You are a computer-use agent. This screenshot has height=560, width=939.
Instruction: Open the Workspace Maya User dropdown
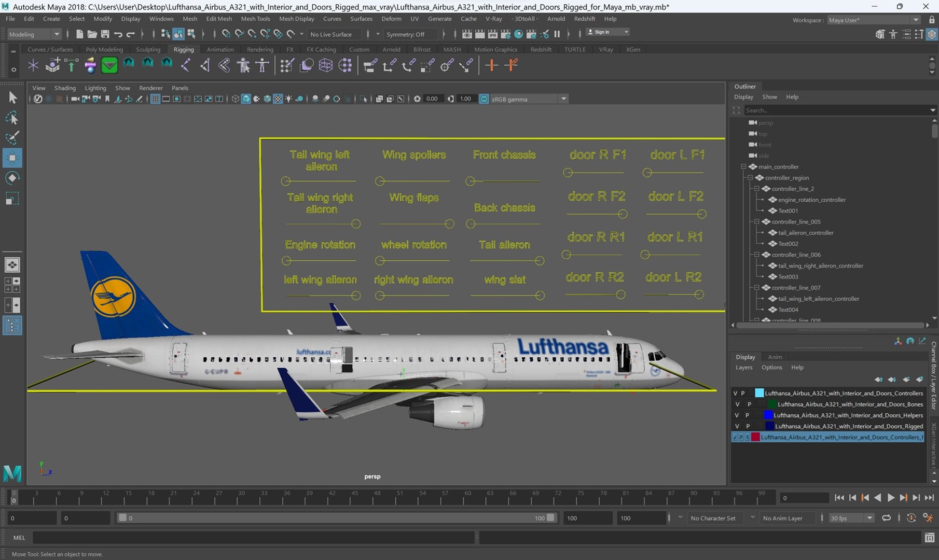[873, 20]
